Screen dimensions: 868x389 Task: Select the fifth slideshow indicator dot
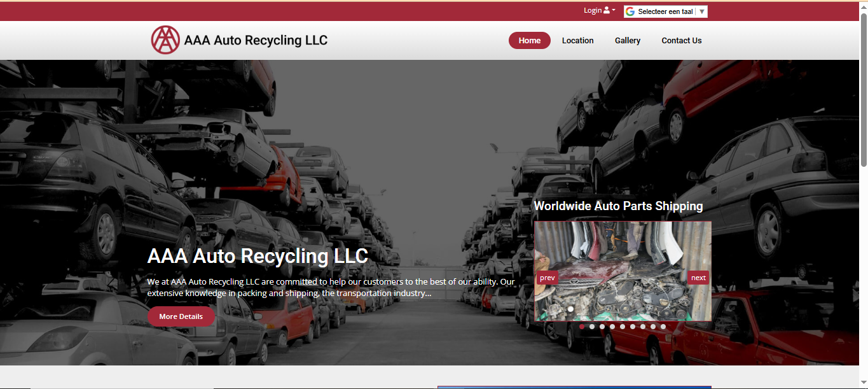tap(623, 327)
